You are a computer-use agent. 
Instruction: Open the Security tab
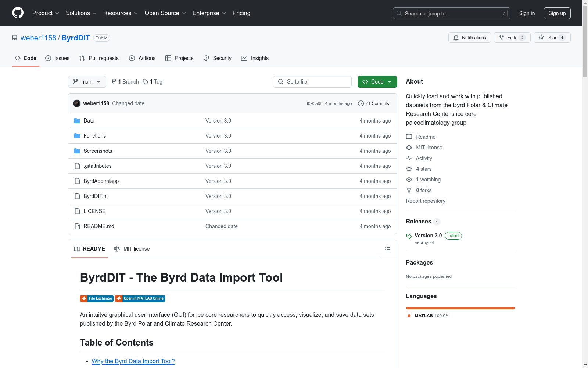218,58
